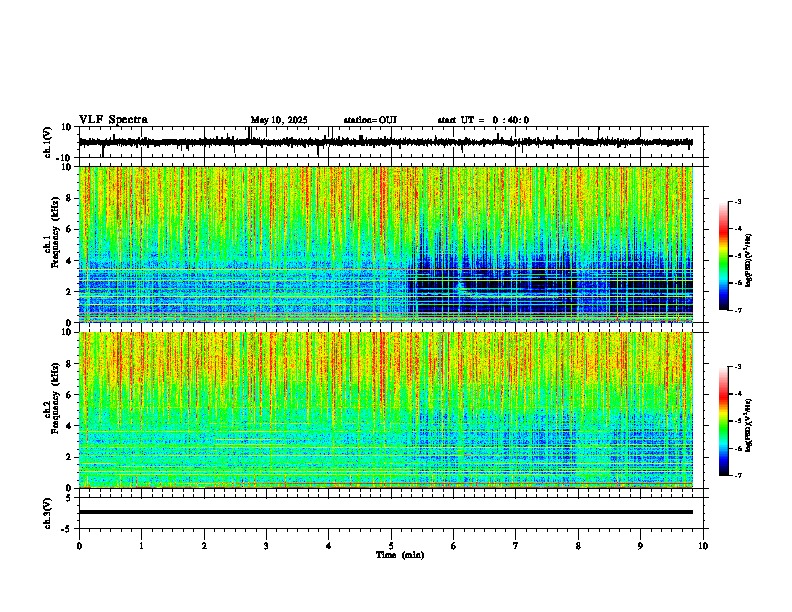Click the ch.1 voltage waveform trace
Screen dimensions: 792x612
click(x=385, y=142)
